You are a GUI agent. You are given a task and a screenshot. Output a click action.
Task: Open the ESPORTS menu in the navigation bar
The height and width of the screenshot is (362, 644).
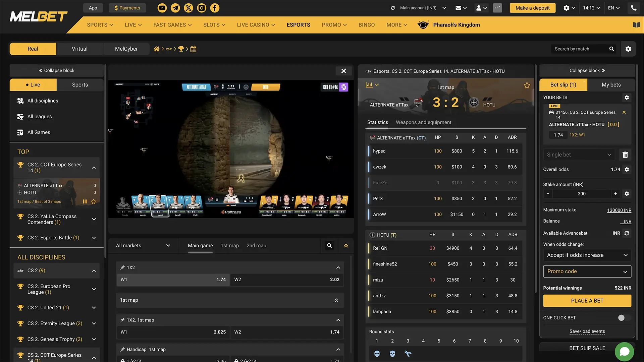298,24
